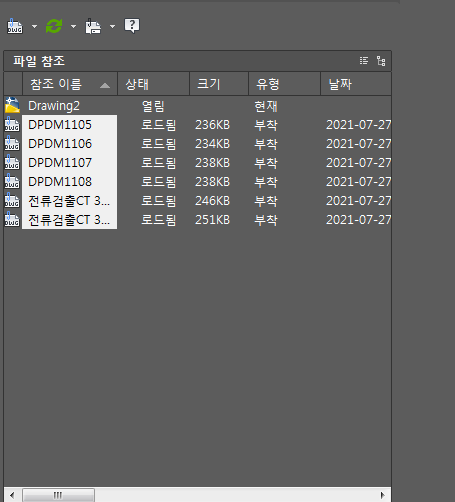
Task: Sort by 날짜 column header
Action: (x=356, y=84)
